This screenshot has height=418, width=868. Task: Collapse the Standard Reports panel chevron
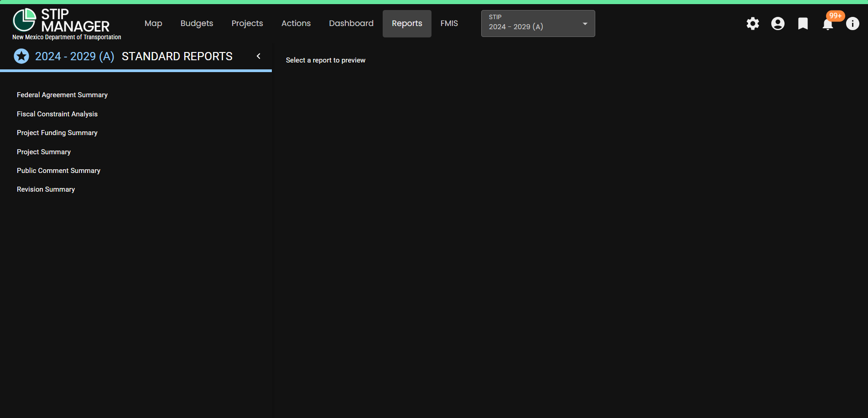tap(259, 56)
